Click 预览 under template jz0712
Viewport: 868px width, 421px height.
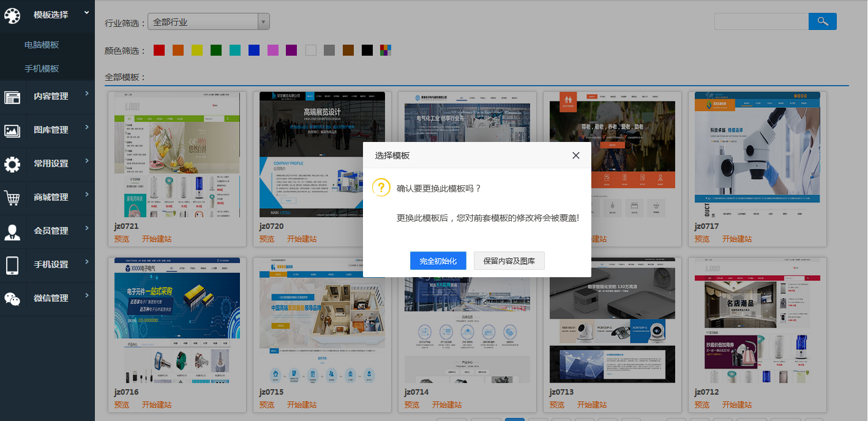pos(702,405)
